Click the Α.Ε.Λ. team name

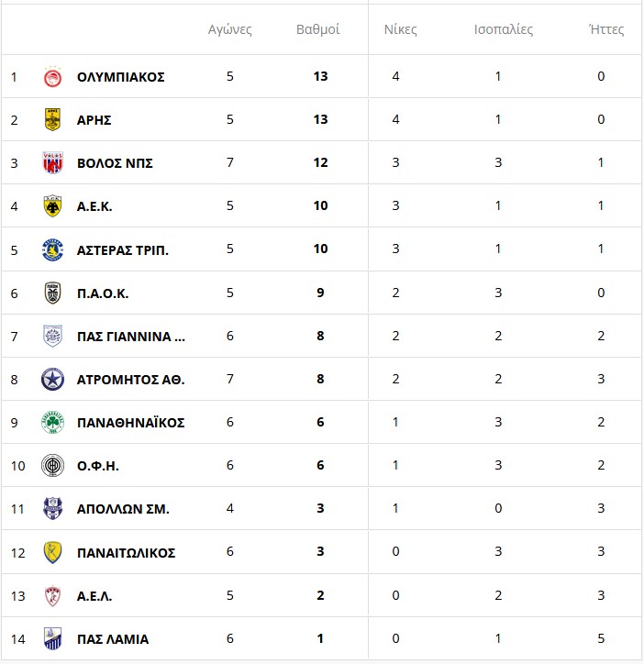pyautogui.click(x=94, y=596)
